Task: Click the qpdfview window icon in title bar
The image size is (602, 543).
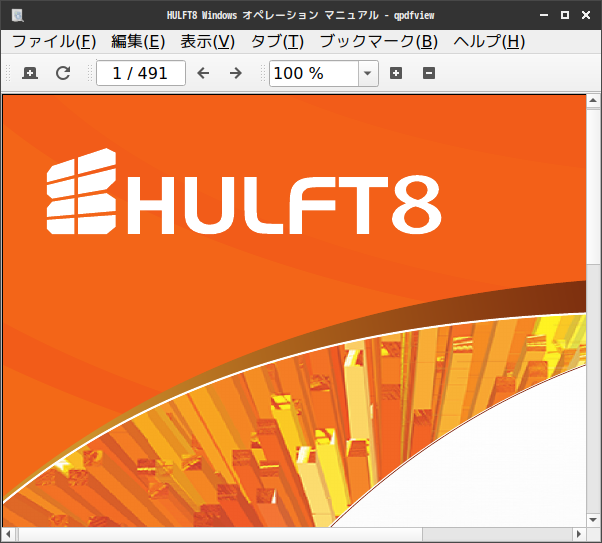Action: point(18,15)
